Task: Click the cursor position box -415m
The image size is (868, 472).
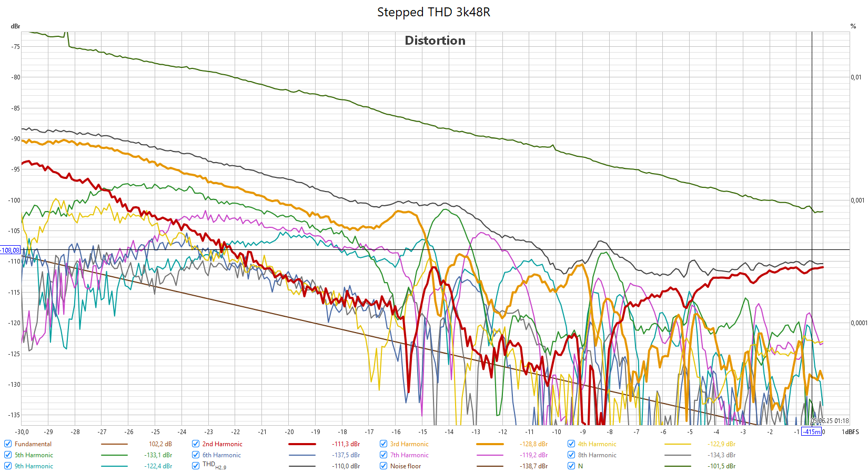Action: coord(811,431)
